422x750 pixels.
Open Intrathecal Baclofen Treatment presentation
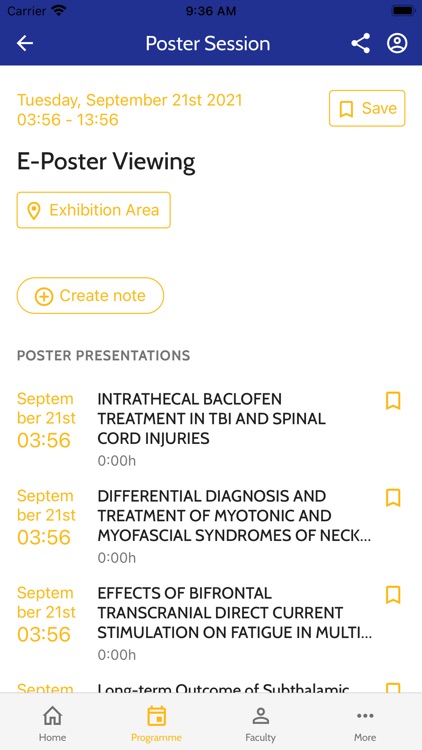coord(211,428)
